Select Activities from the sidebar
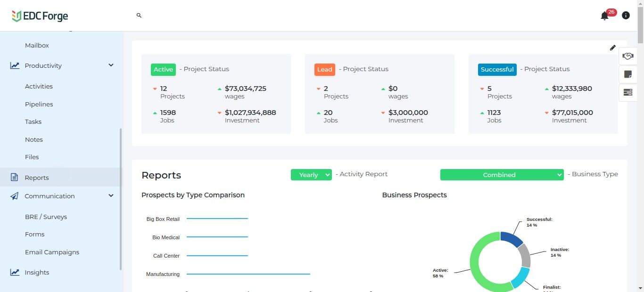 (39, 86)
